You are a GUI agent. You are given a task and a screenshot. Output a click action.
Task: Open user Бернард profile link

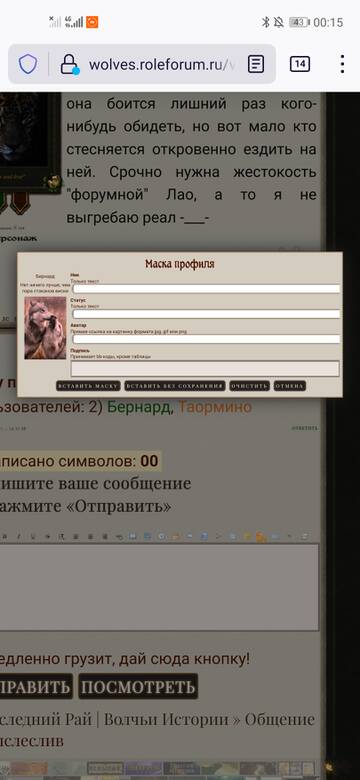tap(140, 407)
